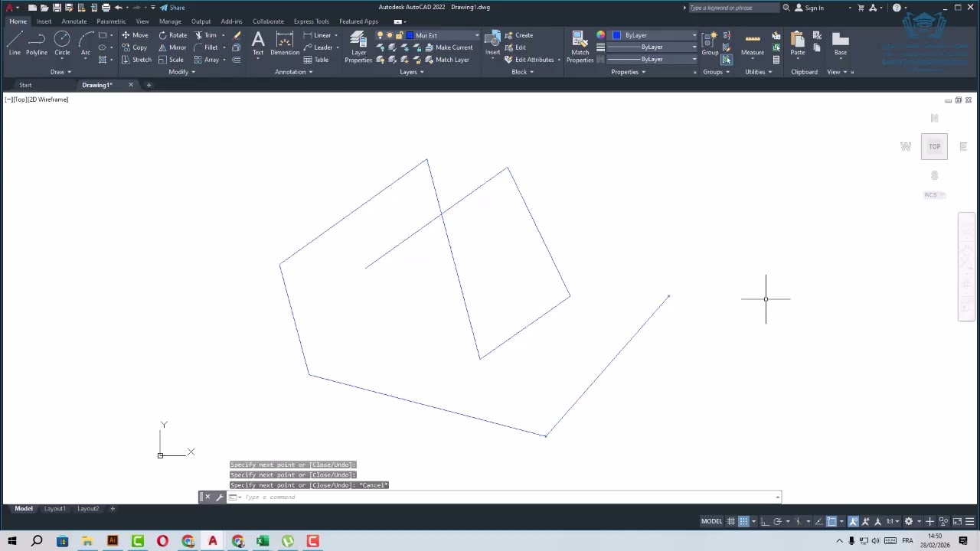Toggle ortho mode in status bar
The width and height of the screenshot is (980, 551).
point(765,522)
